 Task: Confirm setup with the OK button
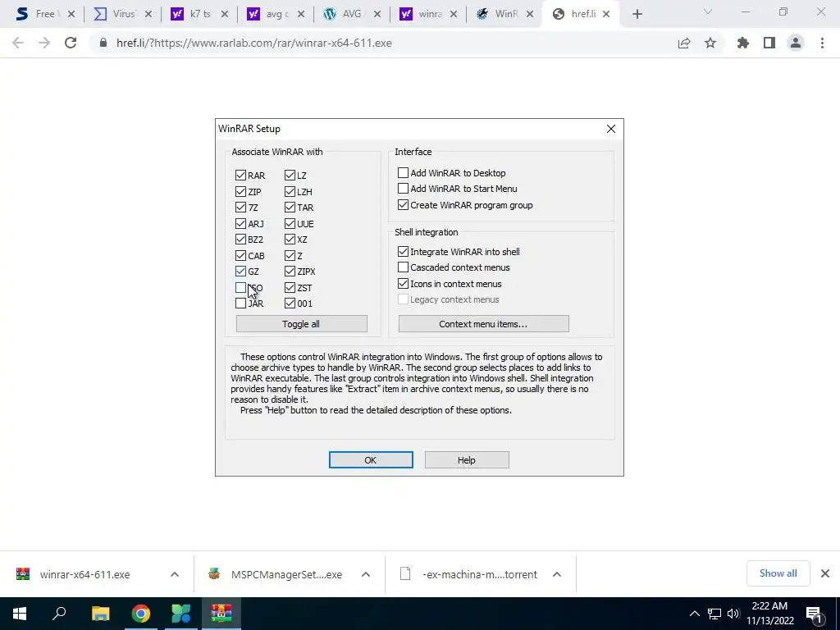point(371,459)
